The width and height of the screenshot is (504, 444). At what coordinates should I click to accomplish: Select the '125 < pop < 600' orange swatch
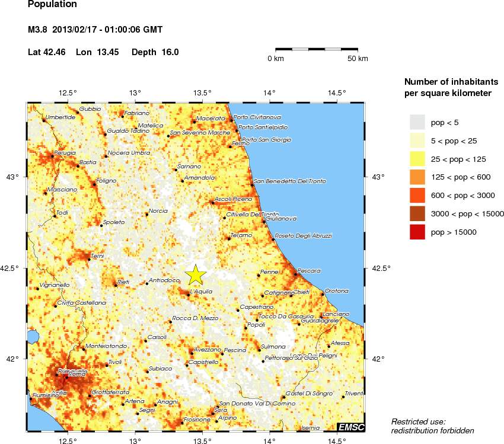coord(417,177)
